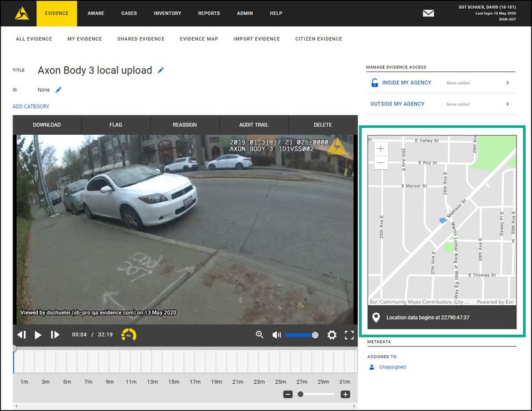532x411 pixels.
Task: Open the Audit Trail
Action: coord(253,125)
